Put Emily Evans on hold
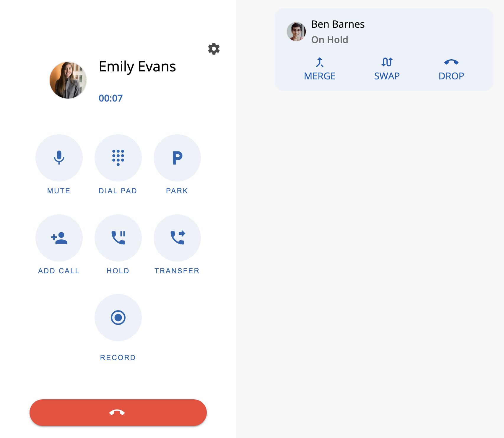 (x=118, y=238)
